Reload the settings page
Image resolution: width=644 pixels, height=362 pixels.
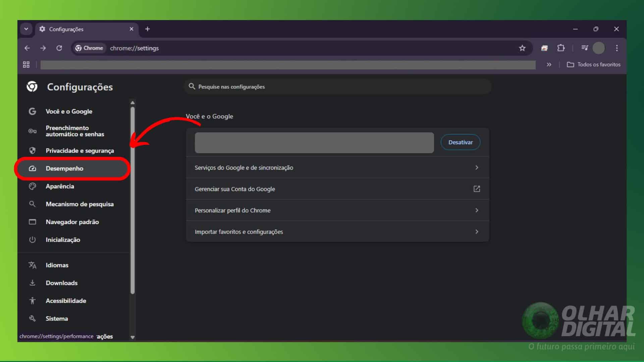tap(59, 48)
